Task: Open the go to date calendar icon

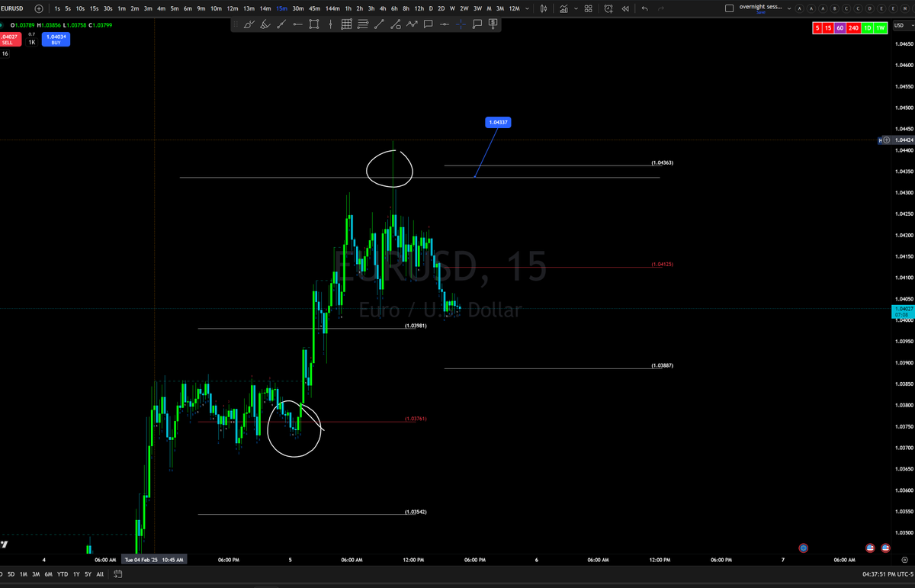Action: point(118,574)
